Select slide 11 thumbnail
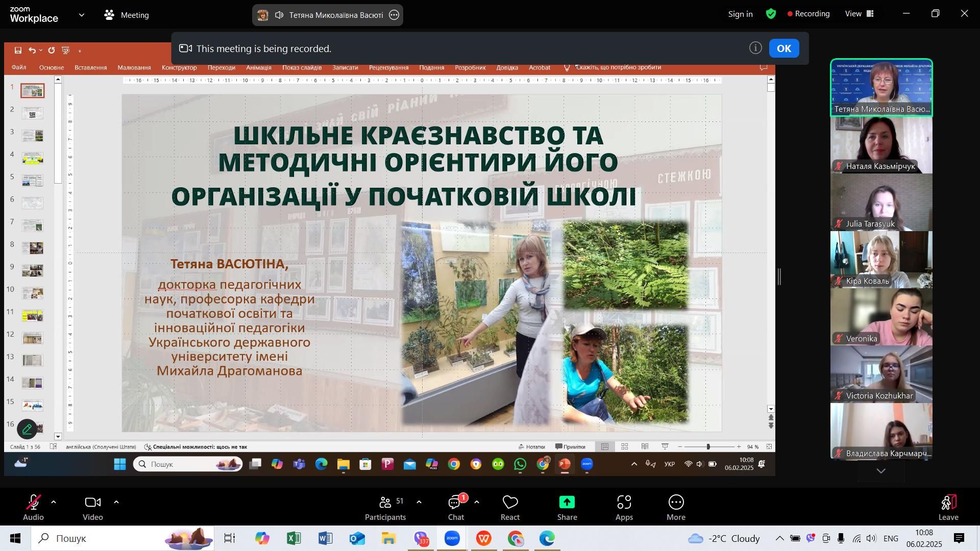Screen dimensions: 980x551 click(x=33, y=316)
